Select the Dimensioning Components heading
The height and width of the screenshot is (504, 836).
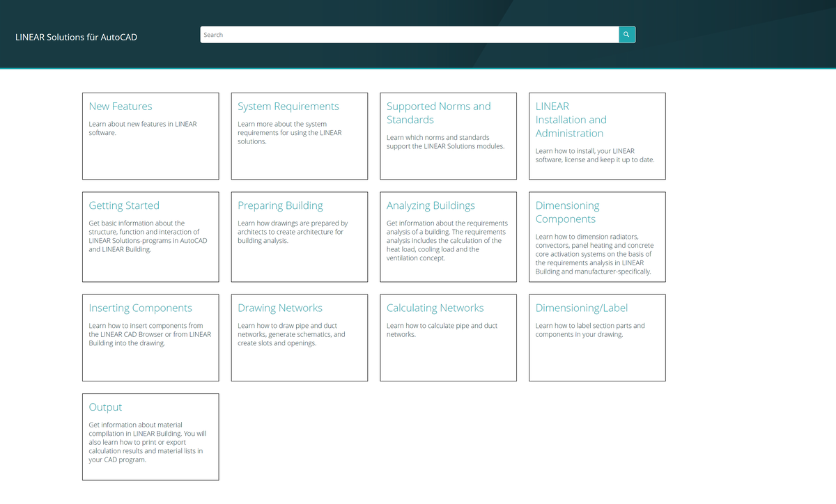coord(566,212)
